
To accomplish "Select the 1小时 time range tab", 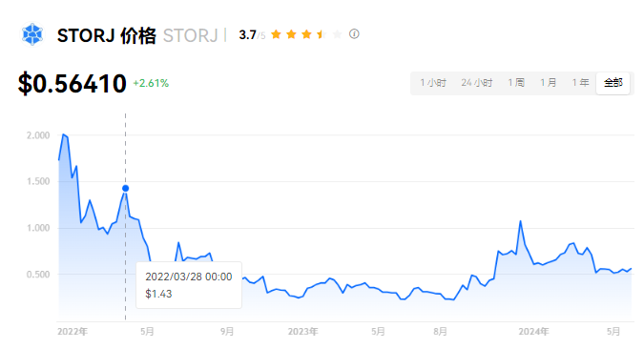I will [433, 83].
